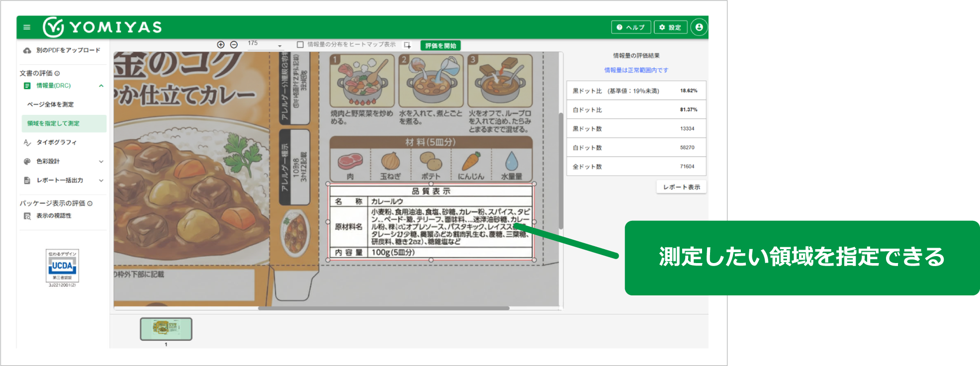This screenshot has width=980, height=366.
Task: Collapse the 情報量(DRC) section
Action: click(x=101, y=86)
